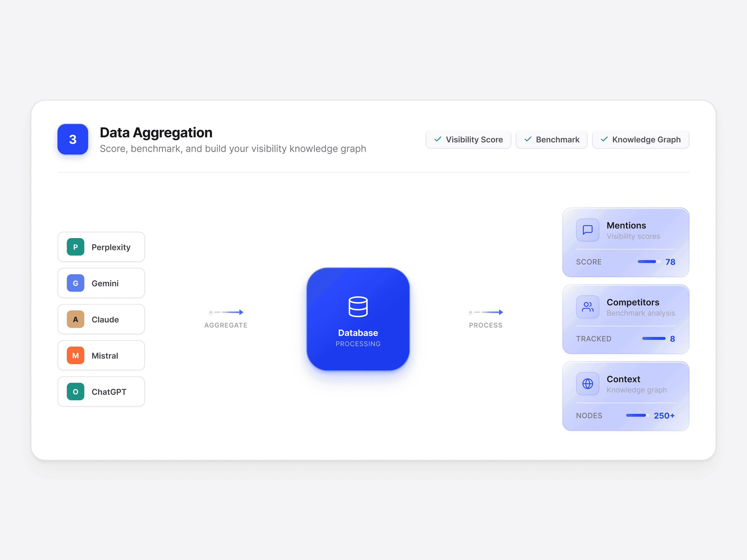The width and height of the screenshot is (747, 560).
Task: Toggle the Knowledge Graph check chip
Action: pyautogui.click(x=640, y=139)
